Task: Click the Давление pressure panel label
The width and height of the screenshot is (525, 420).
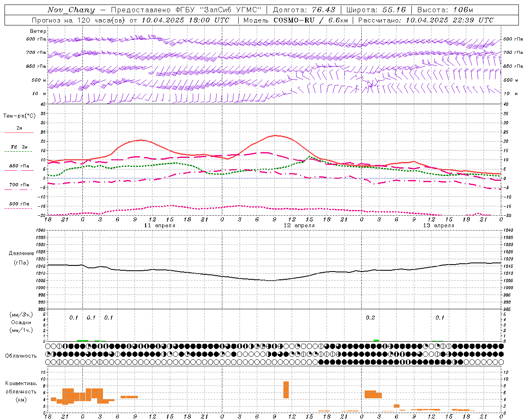Action: (x=21, y=253)
